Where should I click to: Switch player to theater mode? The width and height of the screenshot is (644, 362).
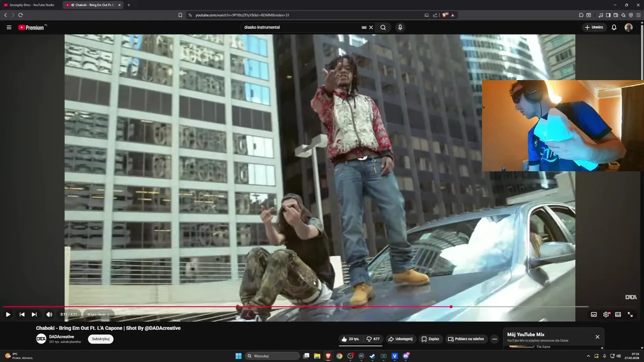click(x=618, y=314)
